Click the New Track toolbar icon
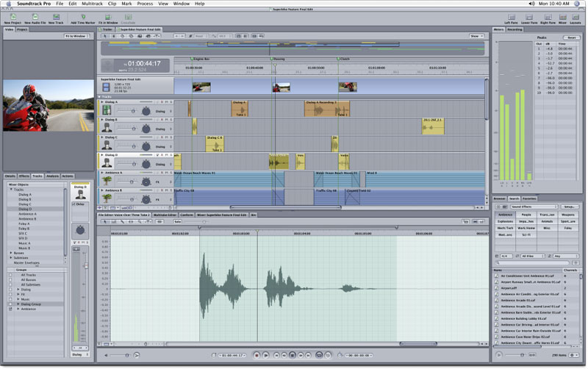This screenshot has height=369, width=588. 57,17
